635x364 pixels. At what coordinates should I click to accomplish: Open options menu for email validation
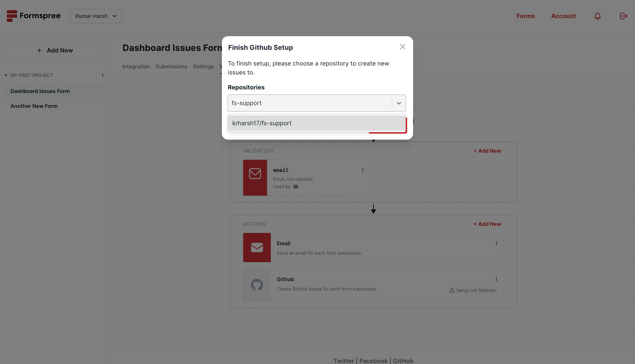pos(363,170)
